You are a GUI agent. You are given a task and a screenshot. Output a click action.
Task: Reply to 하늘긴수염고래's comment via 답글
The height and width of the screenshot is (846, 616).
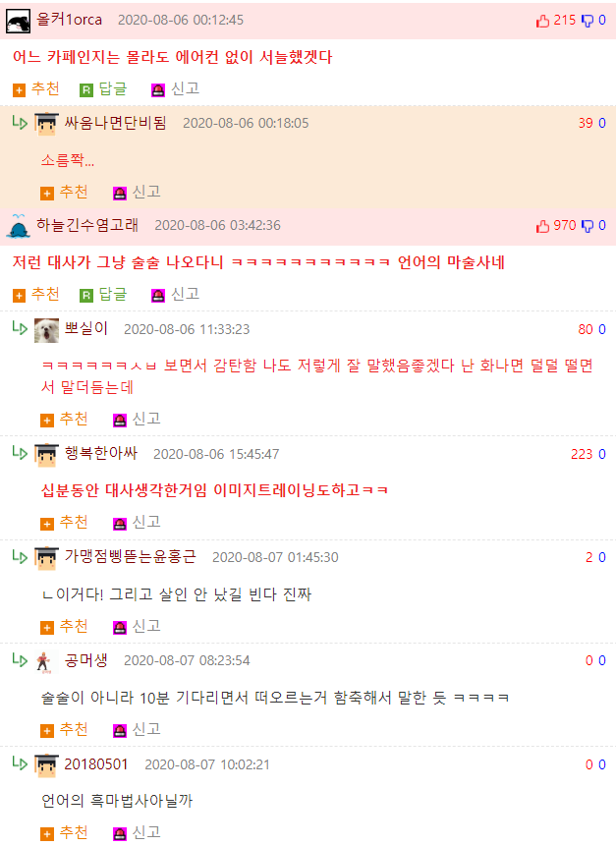tap(103, 294)
